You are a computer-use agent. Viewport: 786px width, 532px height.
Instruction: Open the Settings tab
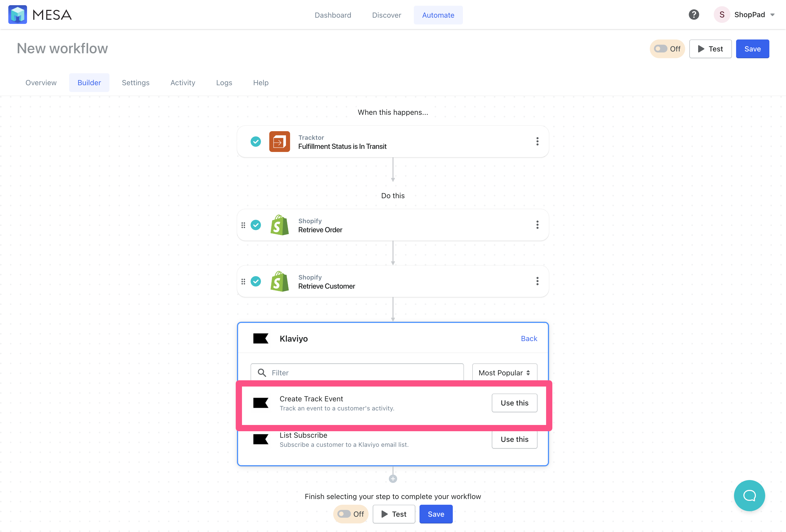tap(136, 83)
